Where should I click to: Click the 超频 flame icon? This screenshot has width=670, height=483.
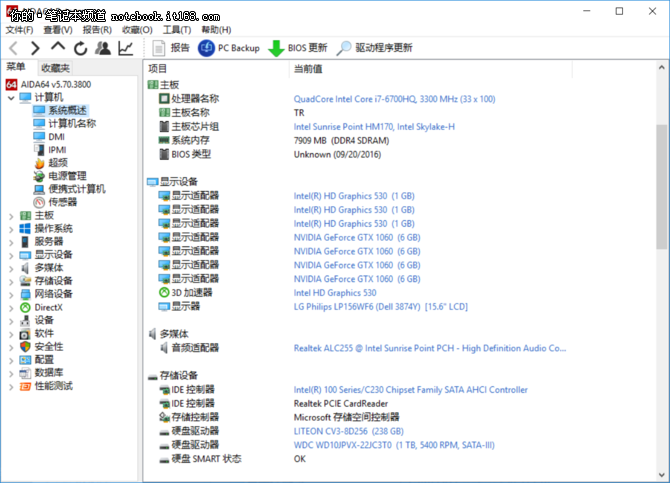[39, 163]
